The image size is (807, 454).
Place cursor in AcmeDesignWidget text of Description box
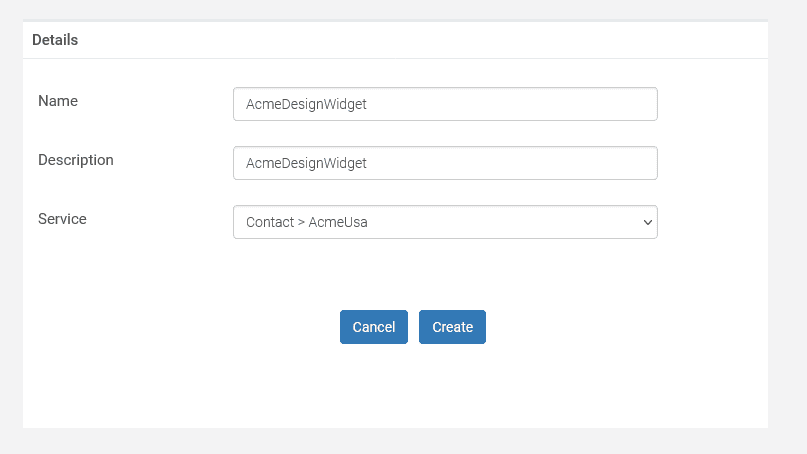tap(306, 163)
